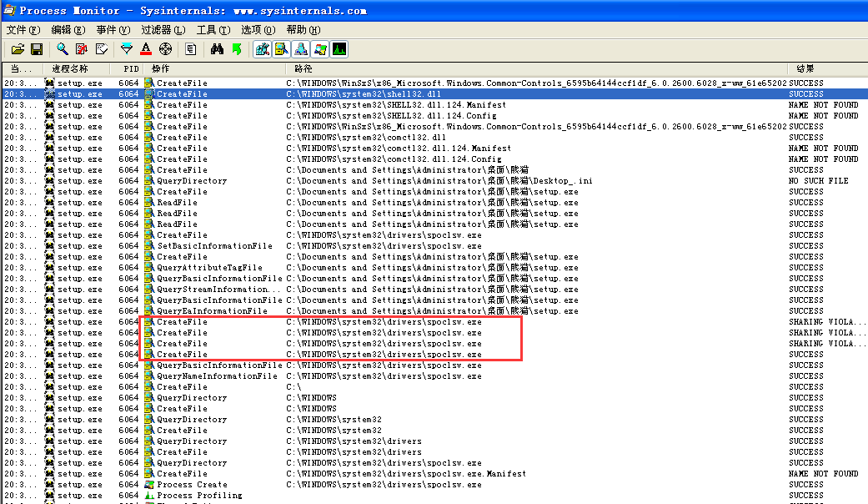Click the green Jump to arrow icon

pos(237,49)
